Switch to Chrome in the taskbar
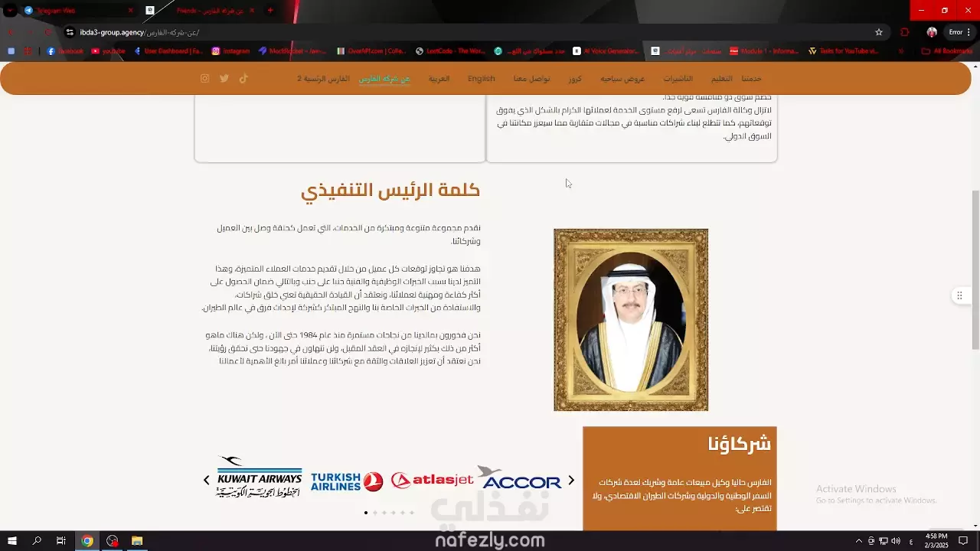 point(87,541)
